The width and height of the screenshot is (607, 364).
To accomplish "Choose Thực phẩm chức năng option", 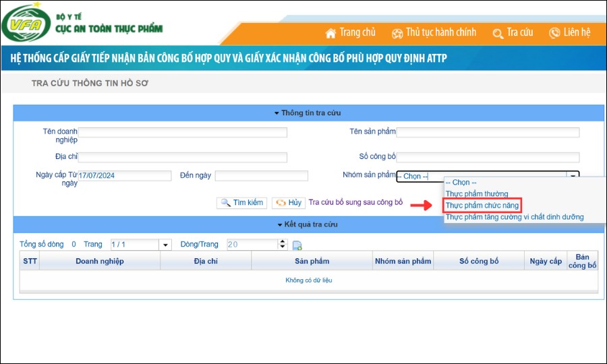I will (482, 206).
